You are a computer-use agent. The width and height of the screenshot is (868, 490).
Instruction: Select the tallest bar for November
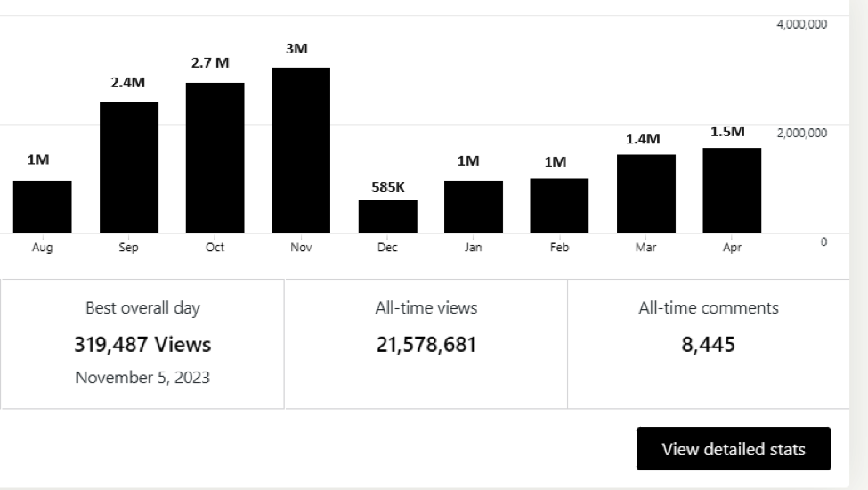click(x=301, y=151)
